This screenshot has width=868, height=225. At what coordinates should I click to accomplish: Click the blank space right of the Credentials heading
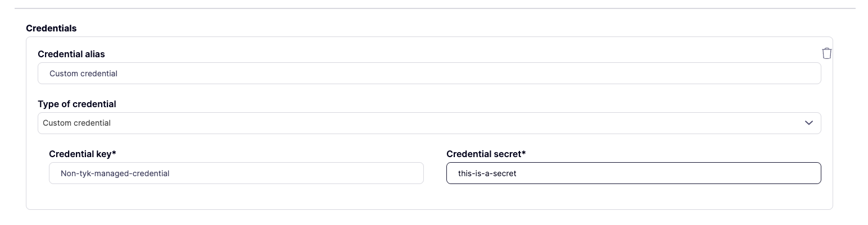tap(394, 28)
